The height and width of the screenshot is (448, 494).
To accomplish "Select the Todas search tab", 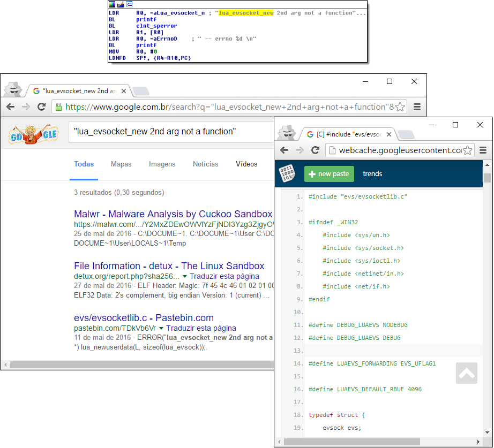I will click(84, 164).
